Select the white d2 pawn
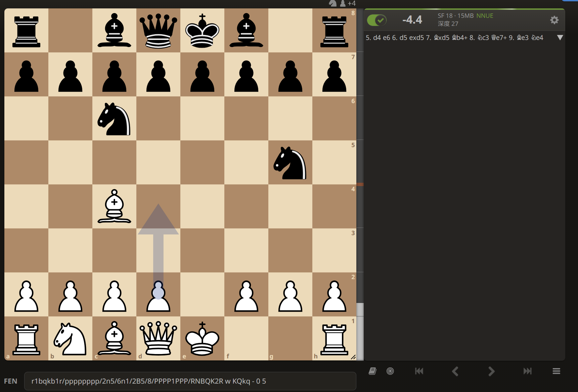578x392 pixels. [158, 295]
